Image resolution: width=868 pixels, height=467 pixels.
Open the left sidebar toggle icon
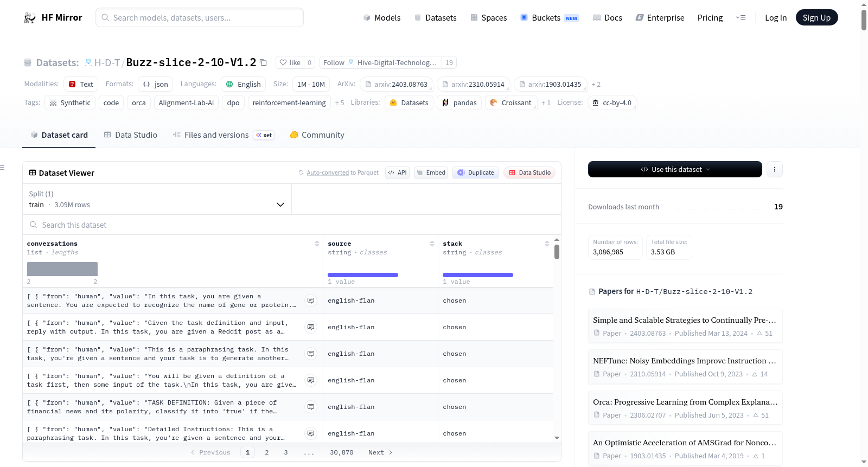point(3,168)
